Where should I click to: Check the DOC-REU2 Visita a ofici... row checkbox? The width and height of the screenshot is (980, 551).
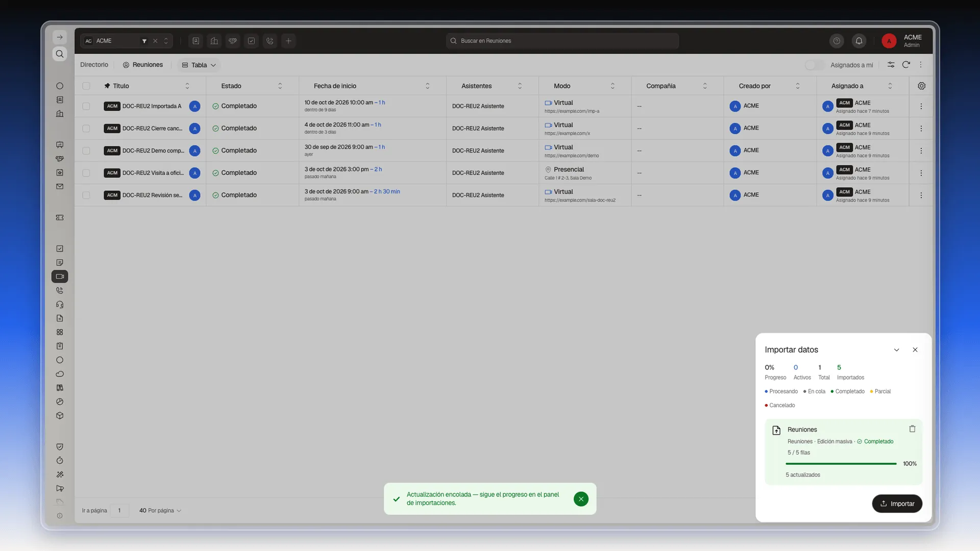click(86, 173)
